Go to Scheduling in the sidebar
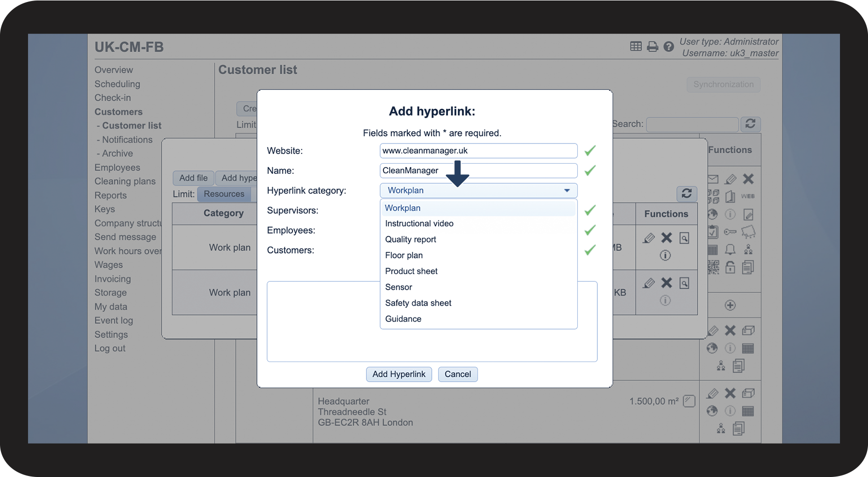Viewport: 868px width, 477px height. click(x=117, y=84)
